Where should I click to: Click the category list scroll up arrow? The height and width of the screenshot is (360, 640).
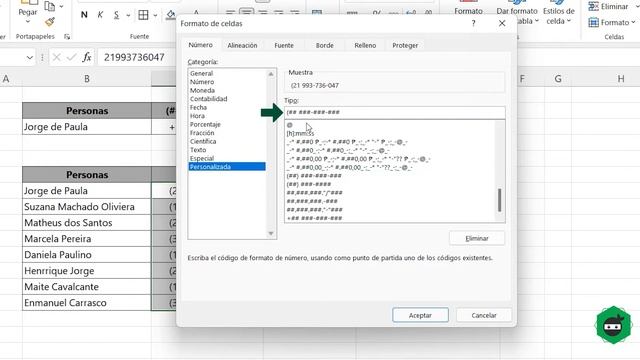click(x=271, y=74)
